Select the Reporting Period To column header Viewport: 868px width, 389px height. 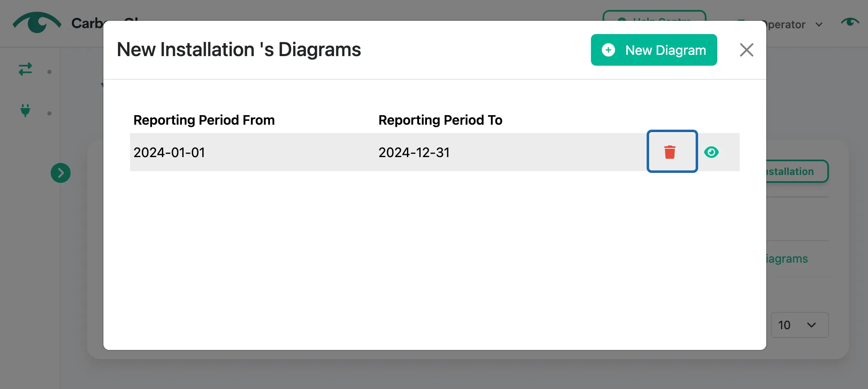[x=440, y=120]
